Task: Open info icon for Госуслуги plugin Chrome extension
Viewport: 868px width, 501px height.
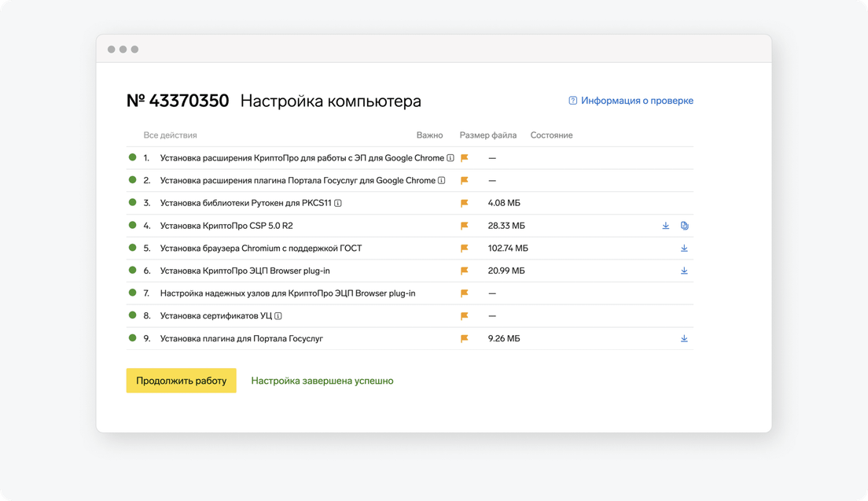Action: pos(441,181)
